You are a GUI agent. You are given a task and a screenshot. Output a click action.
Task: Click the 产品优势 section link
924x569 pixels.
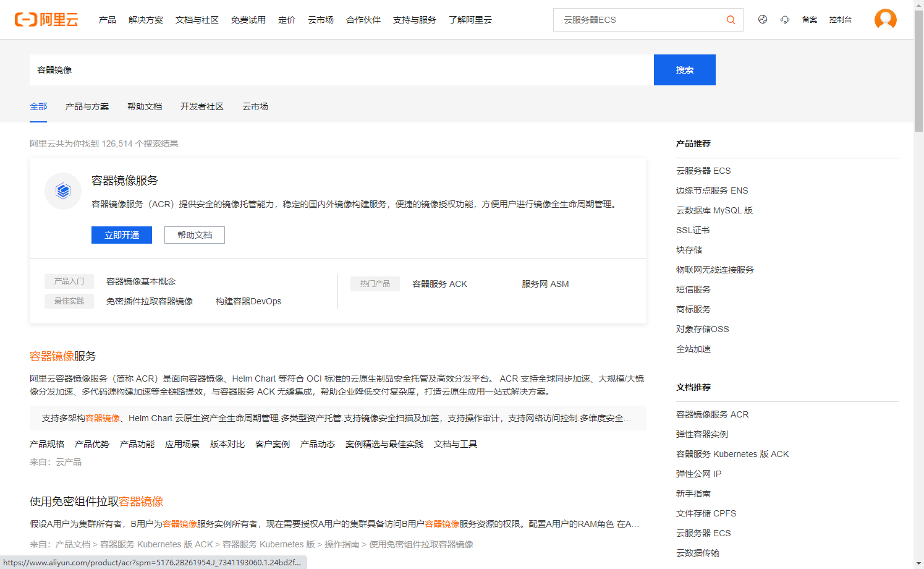pos(91,443)
